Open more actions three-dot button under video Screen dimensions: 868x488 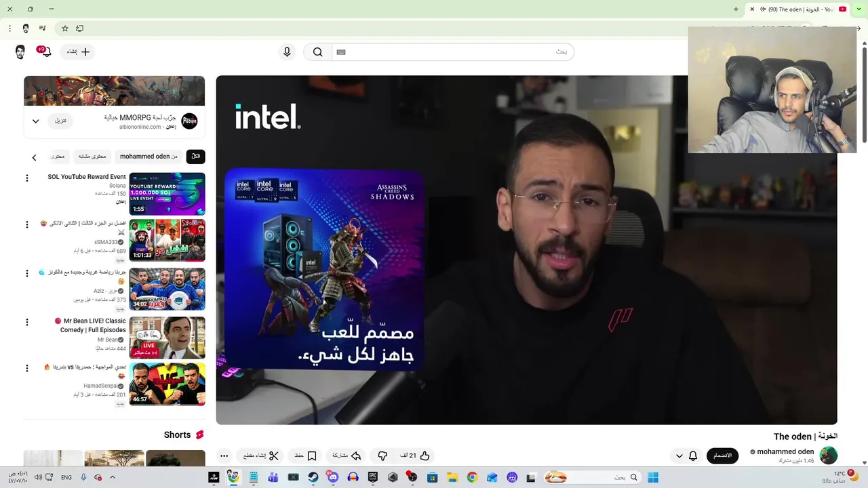coord(224,455)
